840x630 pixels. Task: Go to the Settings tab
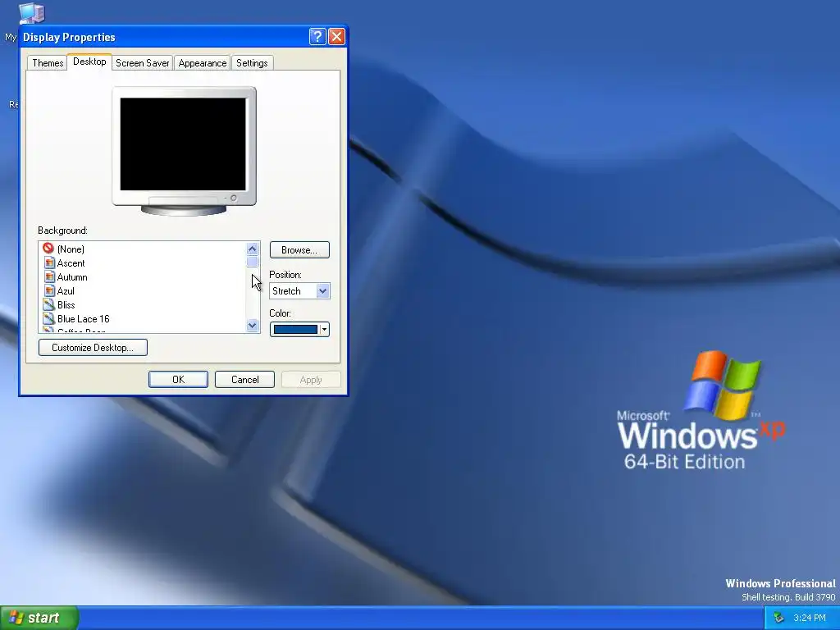252,62
